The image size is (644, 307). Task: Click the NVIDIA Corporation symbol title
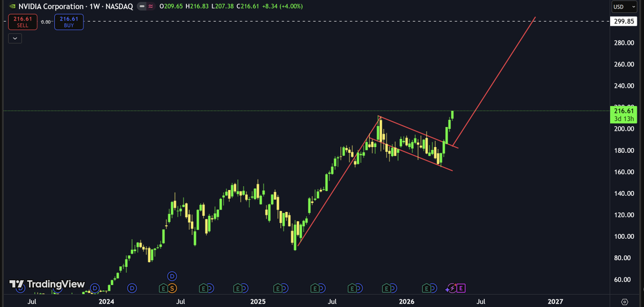(x=52, y=6)
